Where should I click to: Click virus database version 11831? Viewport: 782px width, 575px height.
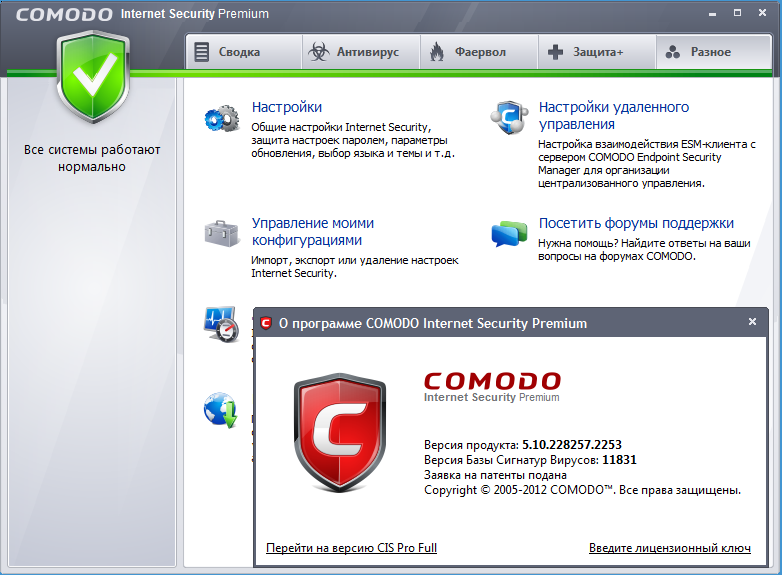point(619,459)
